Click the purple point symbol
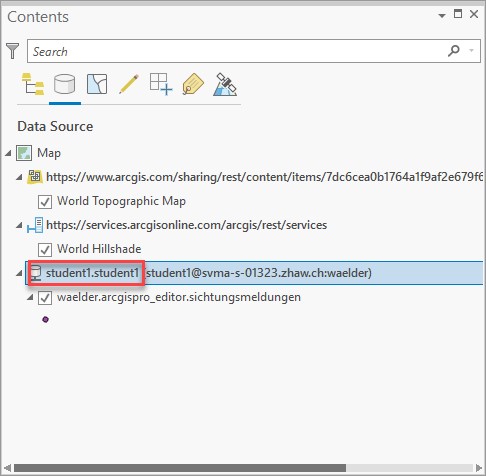Screen dimensions: 486x476 [x=45, y=320]
